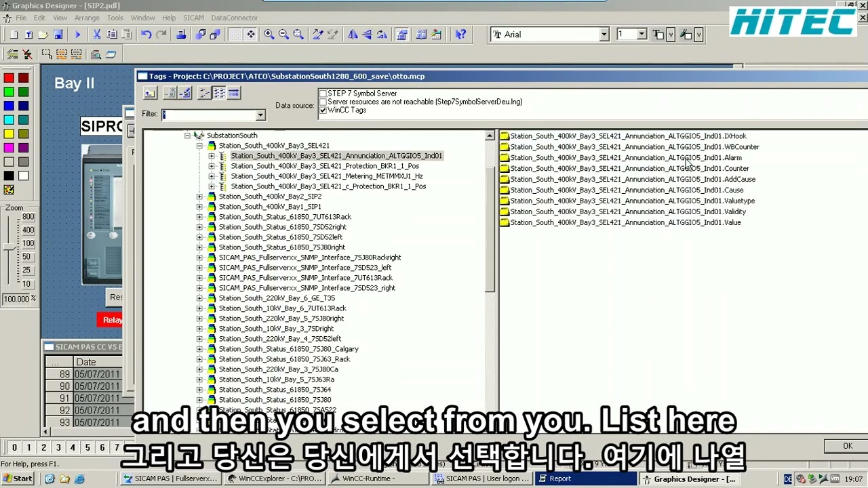Viewport: 868px width, 488px height.
Task: Click the up one level icon in Tags dialog
Action: click(x=149, y=93)
